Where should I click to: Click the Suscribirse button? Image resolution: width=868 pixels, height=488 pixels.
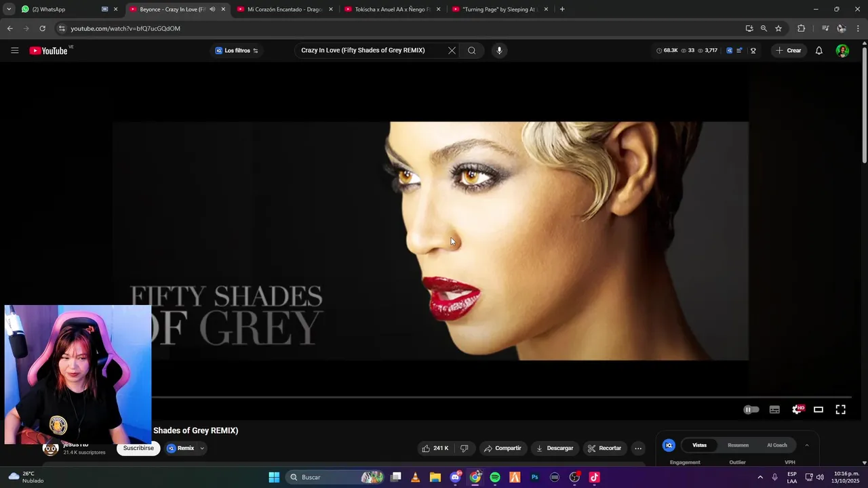click(138, 448)
